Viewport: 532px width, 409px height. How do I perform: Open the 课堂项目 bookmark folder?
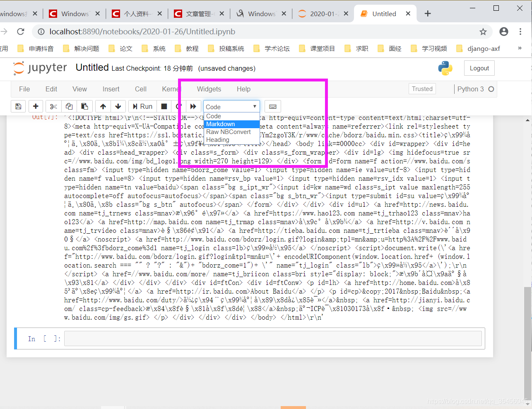coord(317,48)
